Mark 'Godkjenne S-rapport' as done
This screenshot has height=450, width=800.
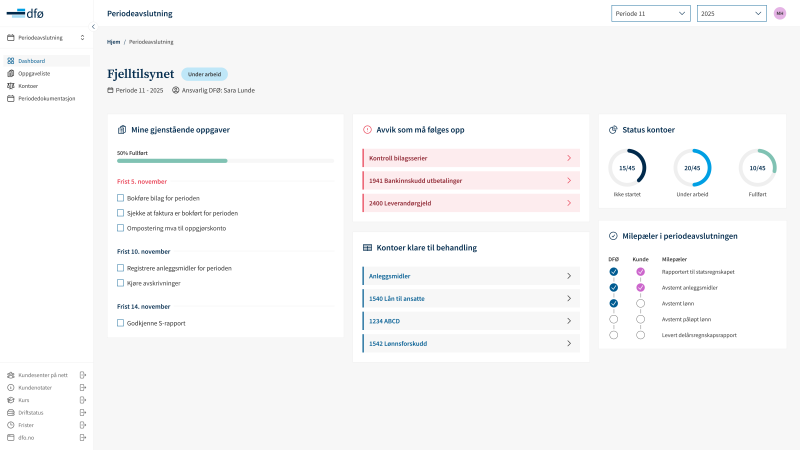(120, 323)
